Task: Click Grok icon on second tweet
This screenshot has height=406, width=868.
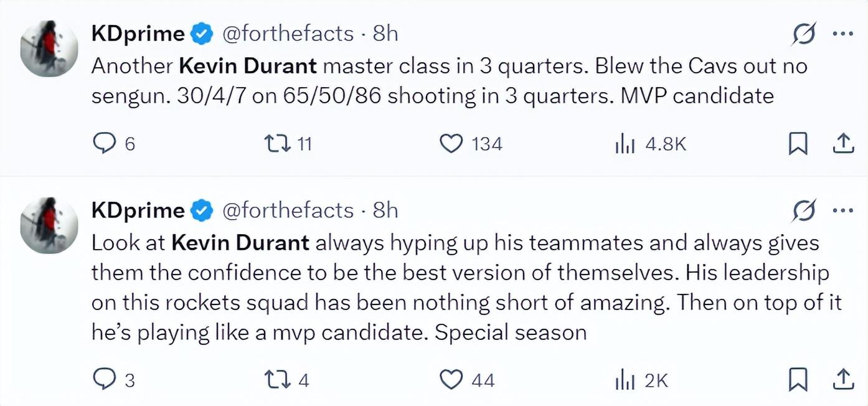Action: pos(804,212)
